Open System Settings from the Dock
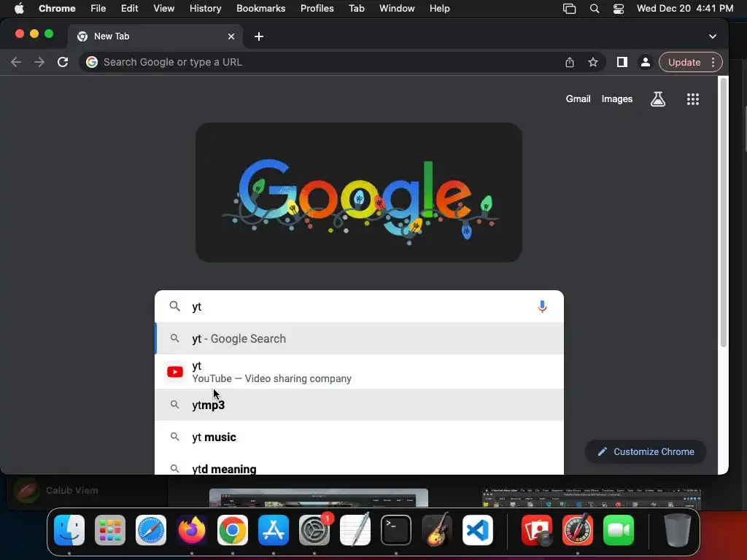The width and height of the screenshot is (747, 560). point(314,530)
